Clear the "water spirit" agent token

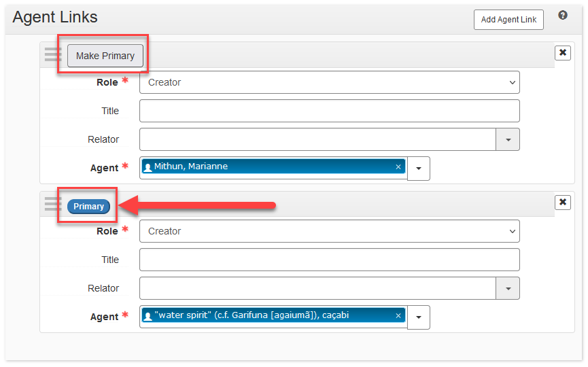(x=398, y=316)
